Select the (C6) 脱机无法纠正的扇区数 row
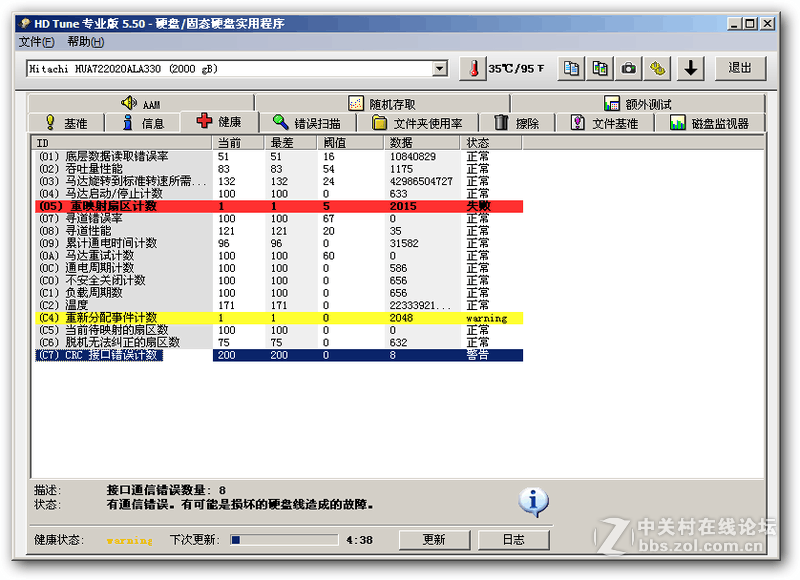800x580 pixels. tap(279, 342)
